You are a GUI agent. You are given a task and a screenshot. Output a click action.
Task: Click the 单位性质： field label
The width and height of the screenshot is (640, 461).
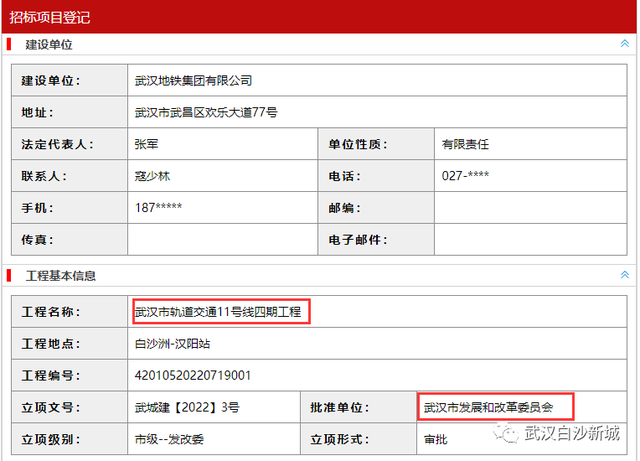point(358,144)
